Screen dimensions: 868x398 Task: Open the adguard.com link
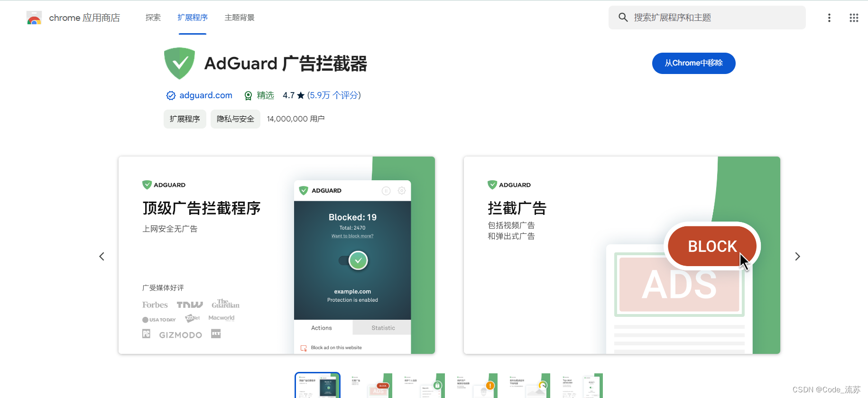206,95
